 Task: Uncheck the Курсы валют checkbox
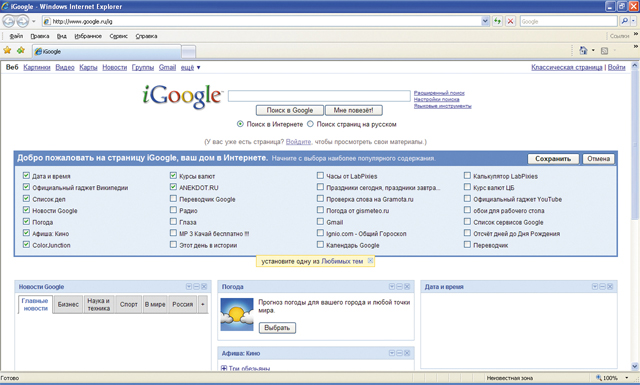(173, 176)
